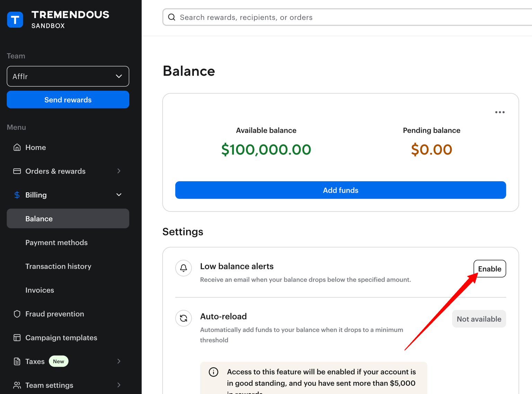Expand the Orders & rewards submenu
The height and width of the screenshot is (394, 532).
[119, 171]
